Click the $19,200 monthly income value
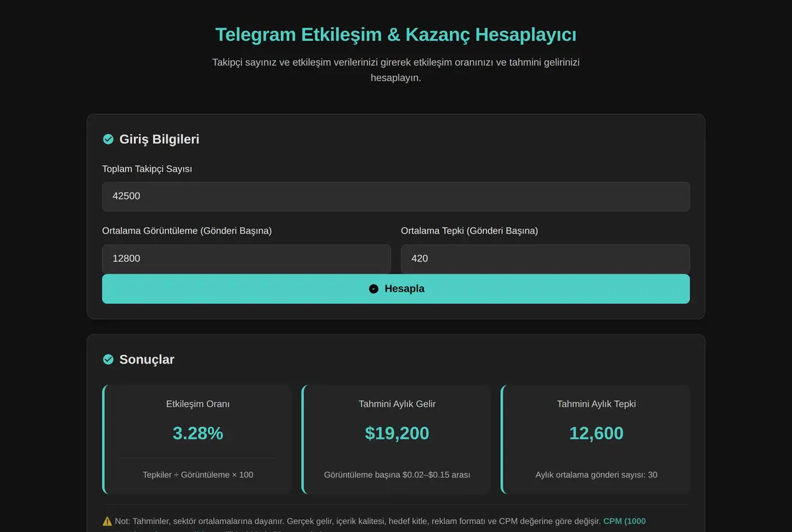This screenshot has width=792, height=532. coord(397,434)
